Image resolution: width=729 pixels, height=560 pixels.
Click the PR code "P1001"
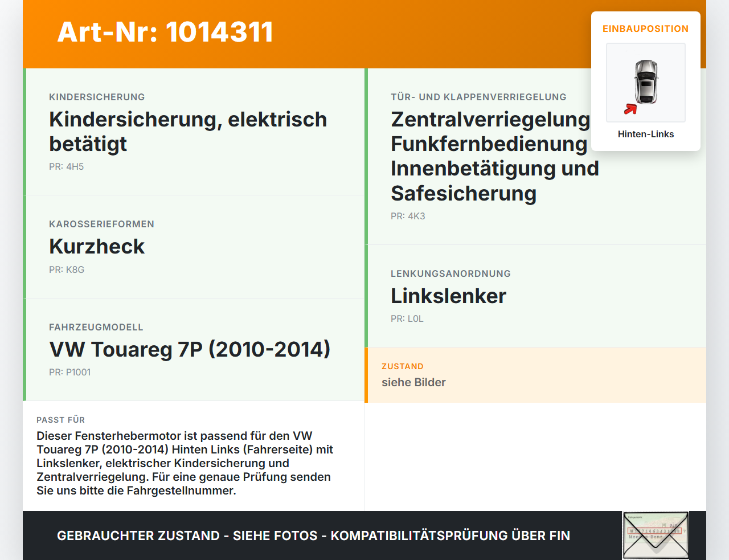(x=70, y=372)
